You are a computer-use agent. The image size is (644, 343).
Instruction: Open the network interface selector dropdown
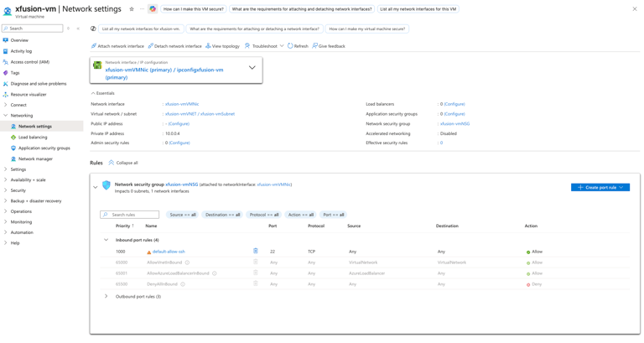click(252, 68)
